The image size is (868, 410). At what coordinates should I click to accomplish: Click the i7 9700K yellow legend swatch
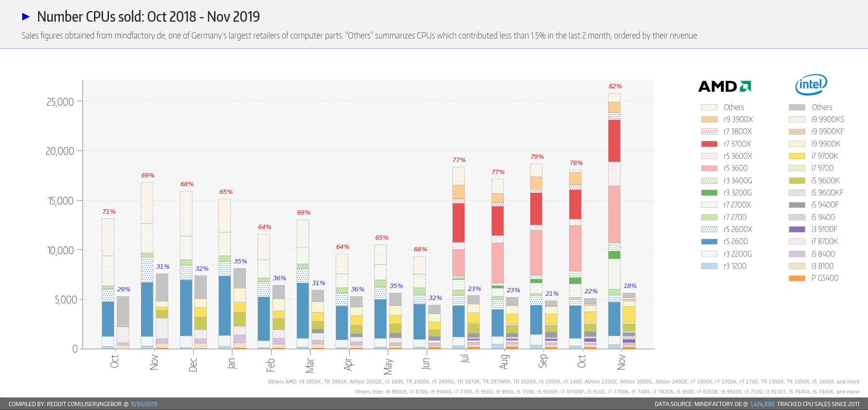tap(797, 156)
